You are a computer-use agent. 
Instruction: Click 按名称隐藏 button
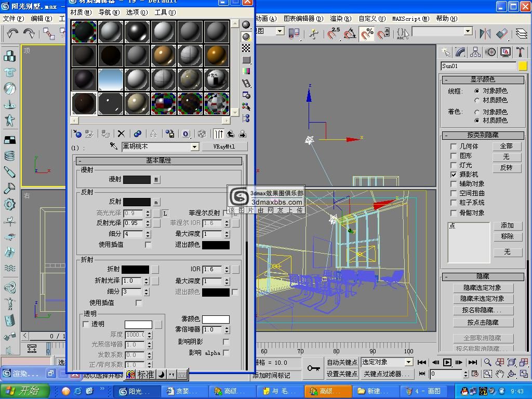coord(483,310)
